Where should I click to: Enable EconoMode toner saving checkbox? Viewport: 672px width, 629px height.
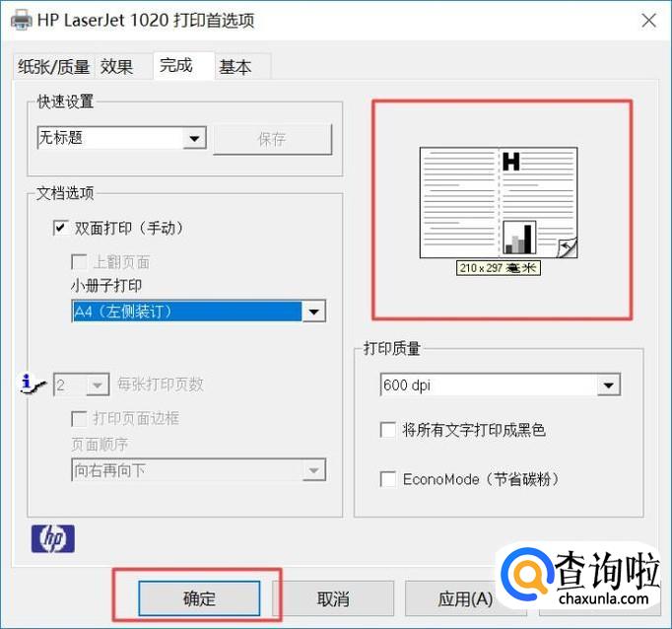[x=388, y=479]
